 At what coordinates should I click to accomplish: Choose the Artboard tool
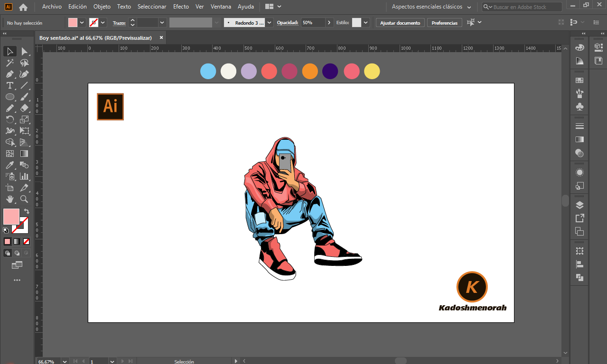[10, 188]
